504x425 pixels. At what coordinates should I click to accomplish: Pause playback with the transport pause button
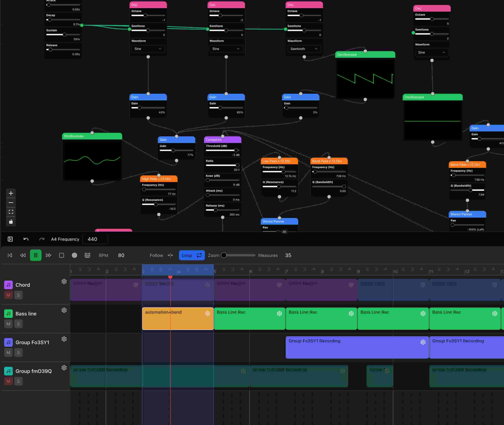(36, 255)
